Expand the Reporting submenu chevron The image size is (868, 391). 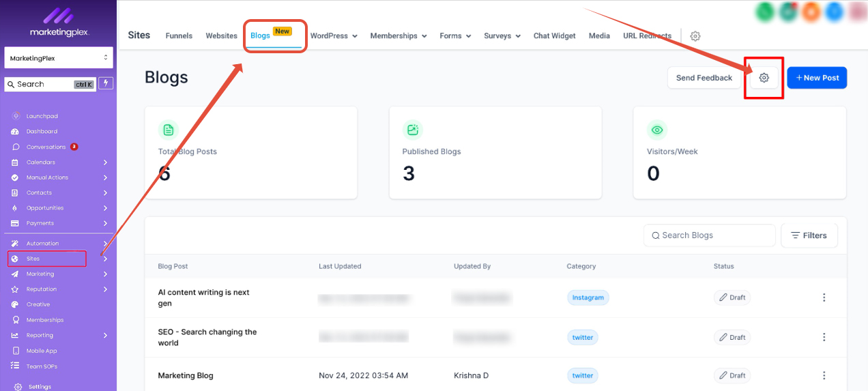pyautogui.click(x=105, y=335)
